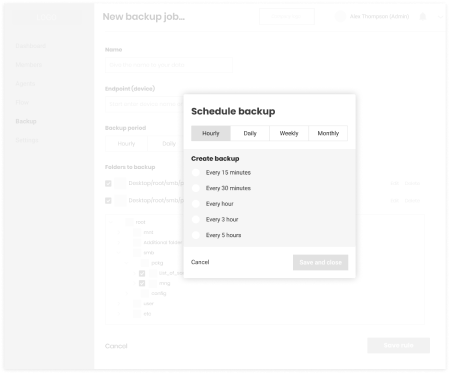This screenshot has width=450, height=374.
Task: Toggle the second Desktop/root/smb folder checkbox
Action: (x=108, y=200)
